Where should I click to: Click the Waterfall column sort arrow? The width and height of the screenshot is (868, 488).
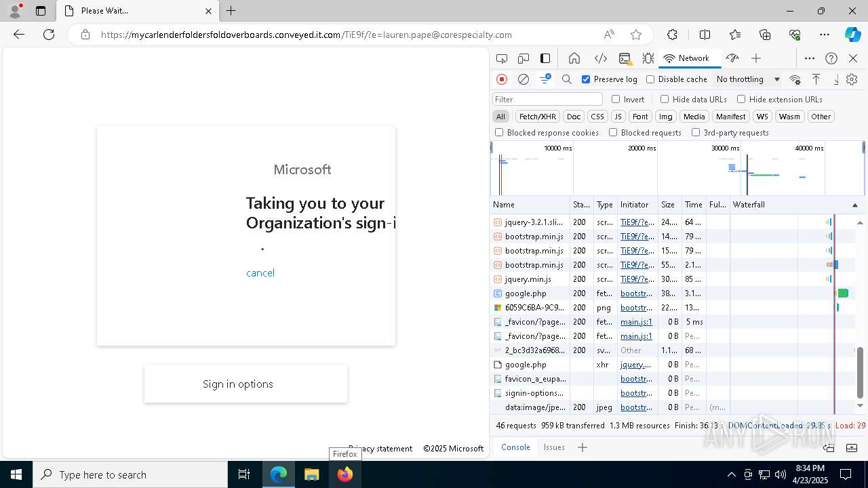(854, 205)
